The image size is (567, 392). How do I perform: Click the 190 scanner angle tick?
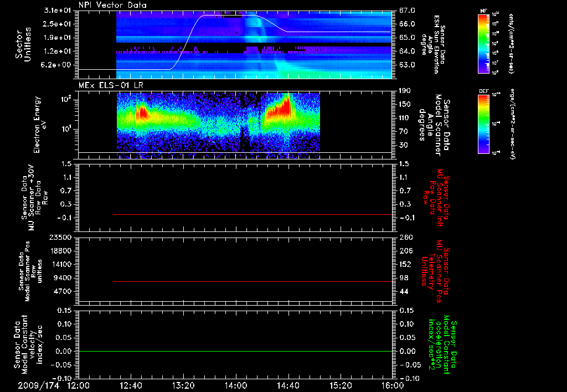[x=405, y=91]
